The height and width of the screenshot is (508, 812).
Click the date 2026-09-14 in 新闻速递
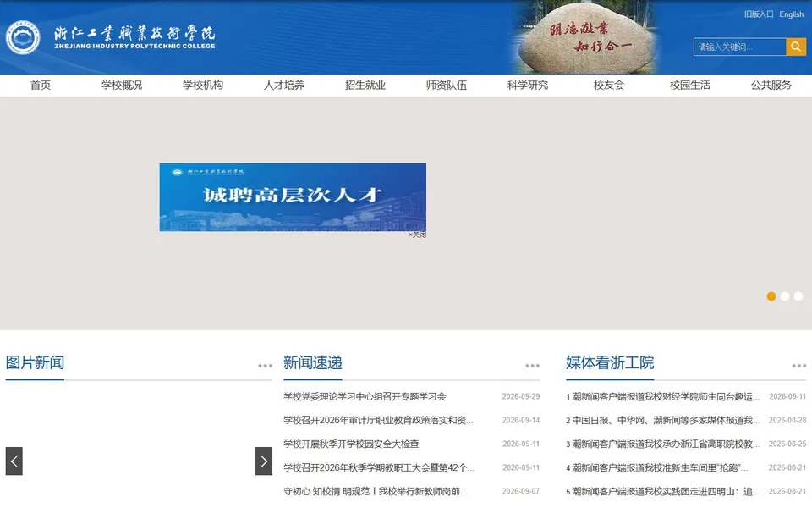coord(520,420)
